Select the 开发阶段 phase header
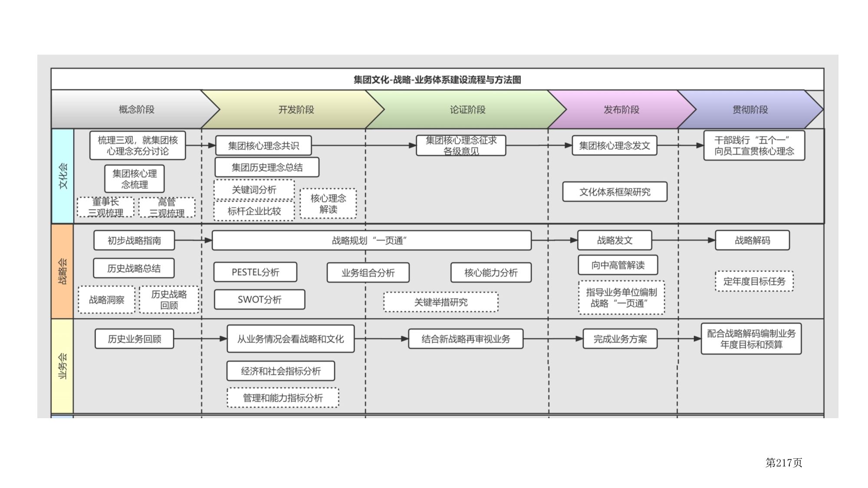Screen dimensions: 868x488 (296, 109)
